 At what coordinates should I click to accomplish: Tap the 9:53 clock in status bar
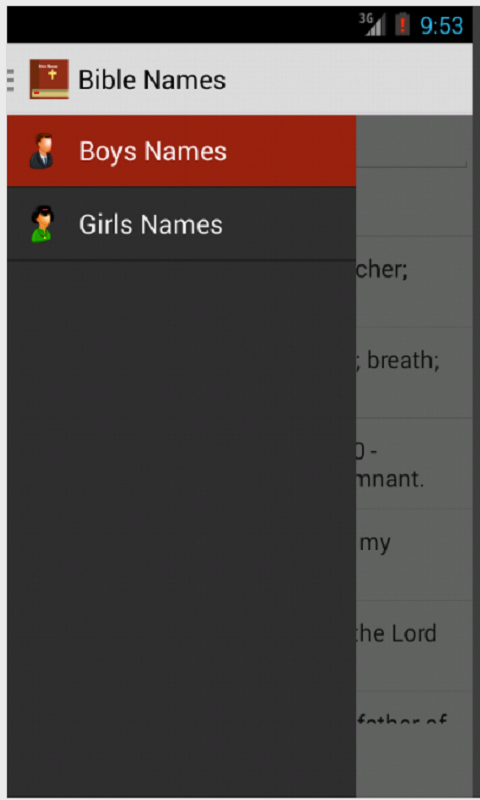441,25
